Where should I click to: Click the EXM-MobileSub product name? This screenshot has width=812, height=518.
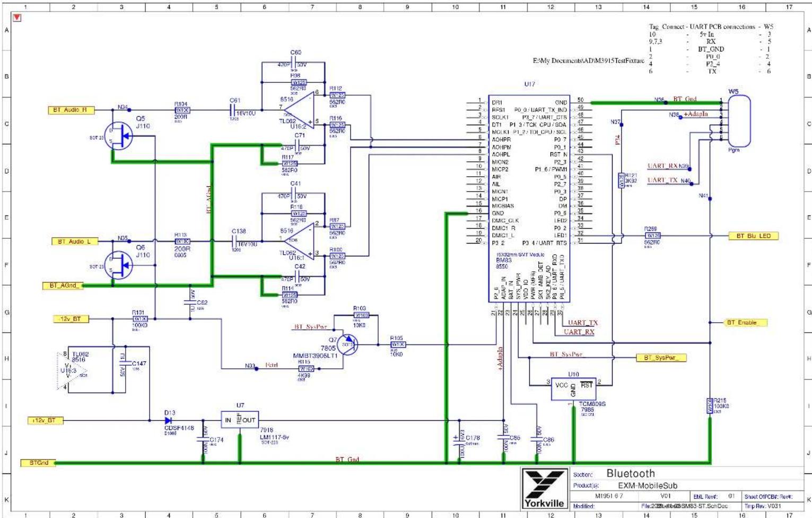coord(648,486)
